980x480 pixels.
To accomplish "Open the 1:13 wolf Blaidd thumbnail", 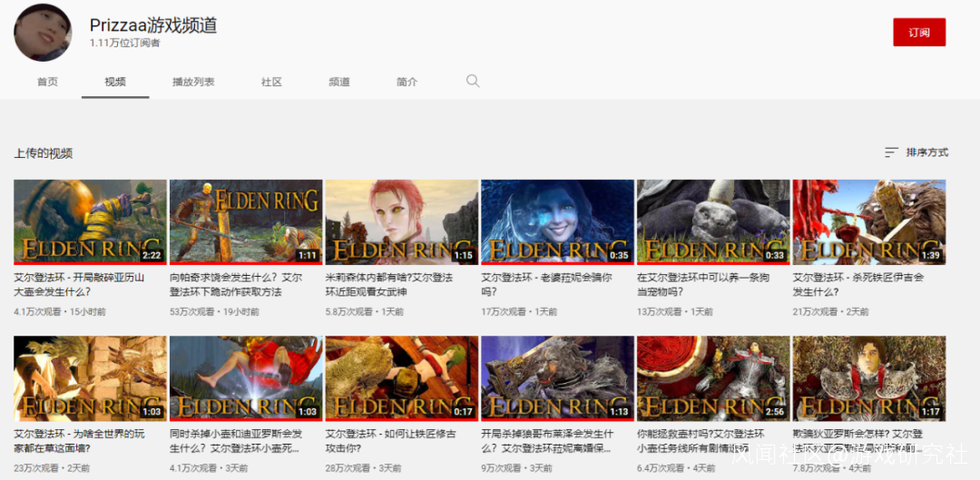I will click(557, 378).
